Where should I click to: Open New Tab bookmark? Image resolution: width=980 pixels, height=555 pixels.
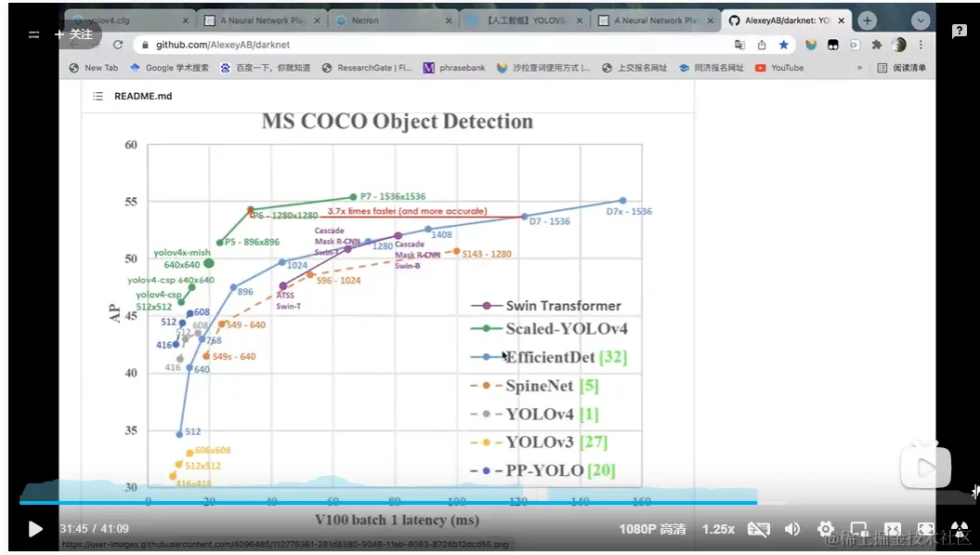pos(93,68)
